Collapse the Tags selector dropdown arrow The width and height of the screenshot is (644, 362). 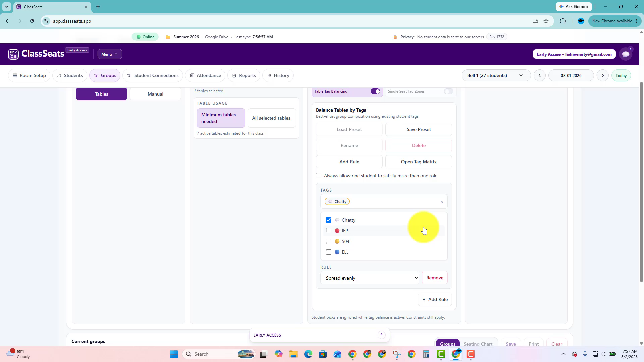(x=442, y=202)
